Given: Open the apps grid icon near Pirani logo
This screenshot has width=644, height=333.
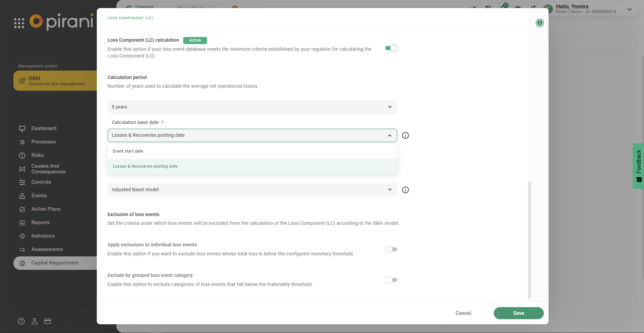Looking at the screenshot, I should 19,23.
